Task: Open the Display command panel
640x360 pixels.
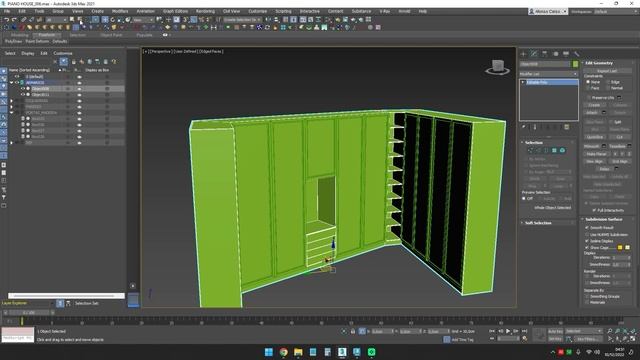Action: click(566, 54)
